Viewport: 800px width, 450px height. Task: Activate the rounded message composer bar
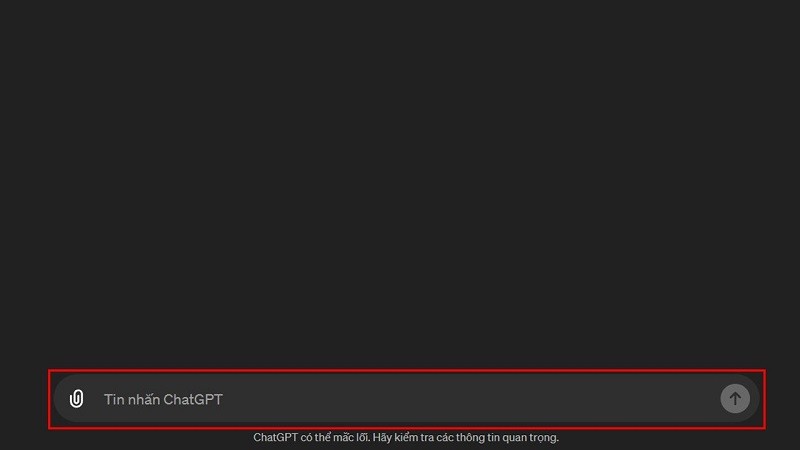click(x=407, y=399)
